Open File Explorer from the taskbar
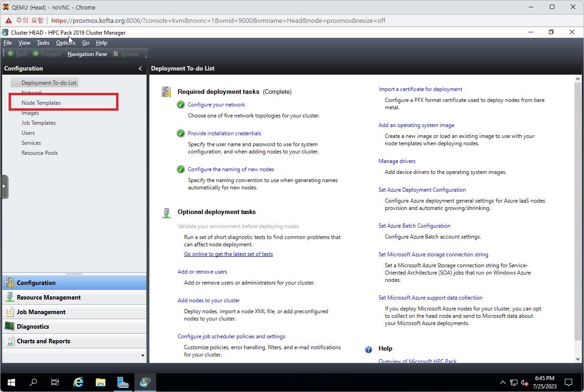Viewport: 584px width, 392px height. click(101, 382)
